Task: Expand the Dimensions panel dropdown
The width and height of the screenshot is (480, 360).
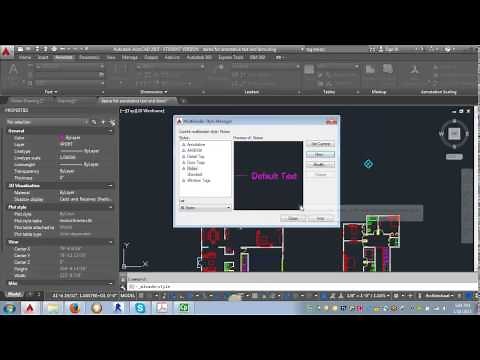Action: (x=154, y=92)
